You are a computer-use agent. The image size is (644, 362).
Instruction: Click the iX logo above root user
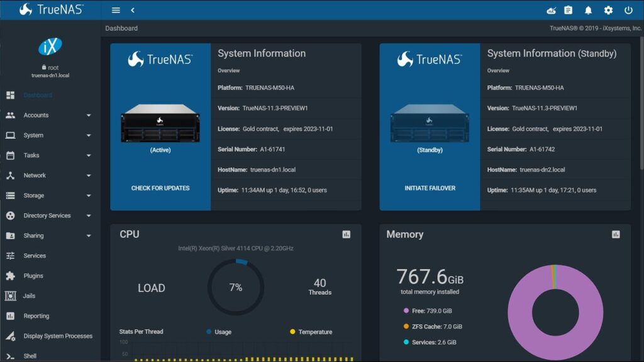[50, 45]
